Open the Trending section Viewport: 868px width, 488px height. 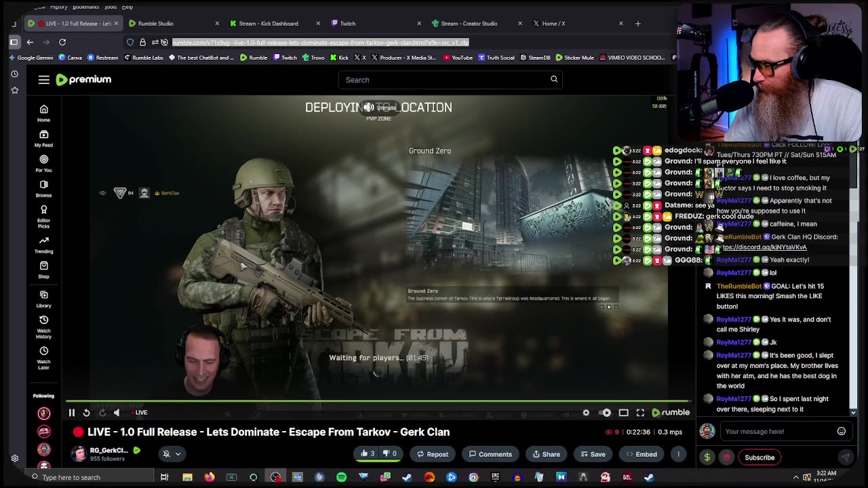tap(43, 245)
